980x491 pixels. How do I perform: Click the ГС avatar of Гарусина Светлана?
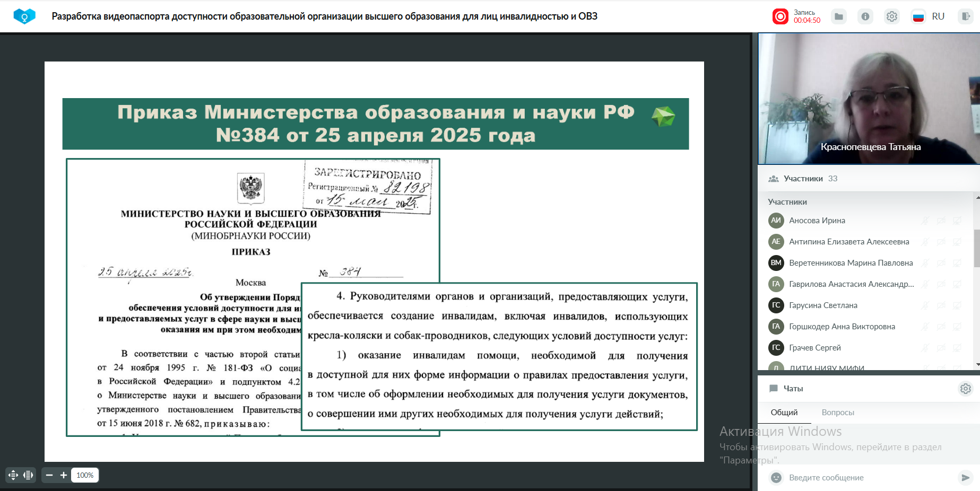pos(776,305)
